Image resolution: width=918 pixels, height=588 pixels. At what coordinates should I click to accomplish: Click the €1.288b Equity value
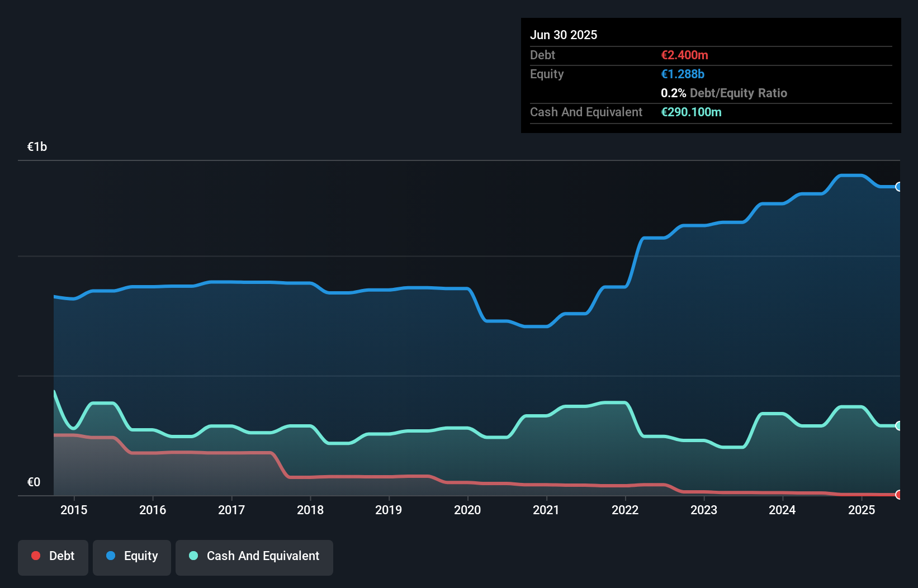pyautogui.click(x=683, y=74)
